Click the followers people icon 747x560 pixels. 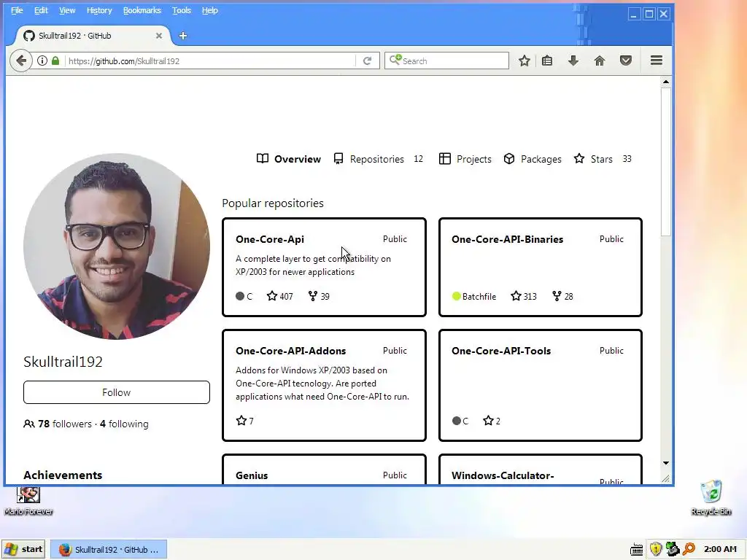coord(28,424)
